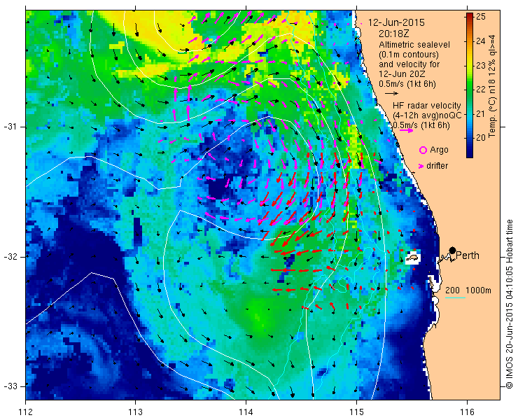The width and height of the screenshot is (518, 420).
Task: Click the 115 longitude axis label
Action: 356,412
